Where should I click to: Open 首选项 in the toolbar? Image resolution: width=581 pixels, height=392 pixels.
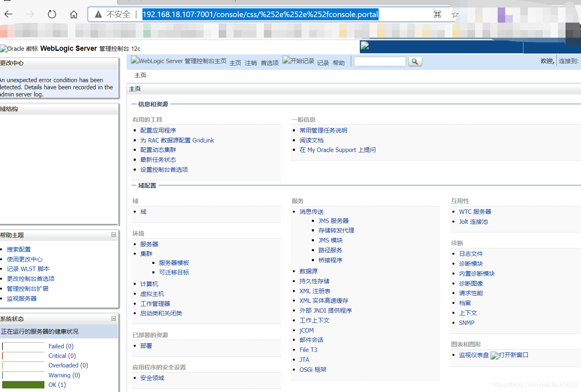[269, 63]
